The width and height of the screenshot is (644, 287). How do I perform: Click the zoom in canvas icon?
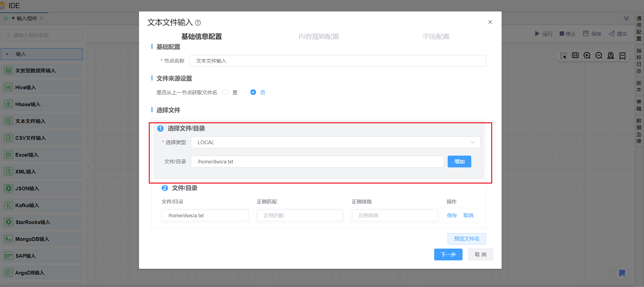click(587, 56)
